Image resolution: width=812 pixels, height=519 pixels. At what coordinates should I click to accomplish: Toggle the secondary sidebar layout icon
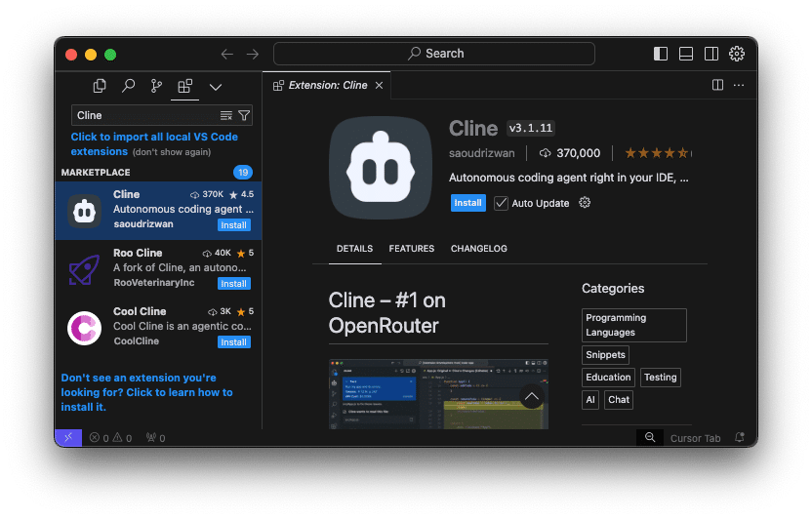point(711,54)
